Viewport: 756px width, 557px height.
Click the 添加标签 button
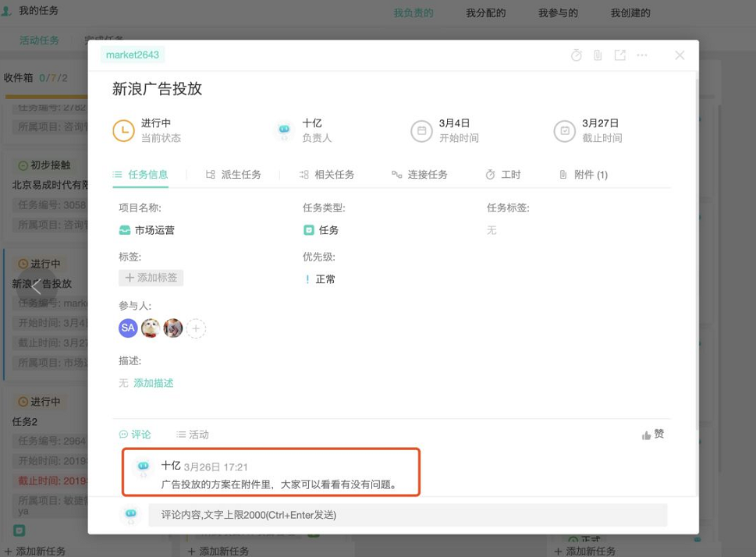(x=151, y=278)
